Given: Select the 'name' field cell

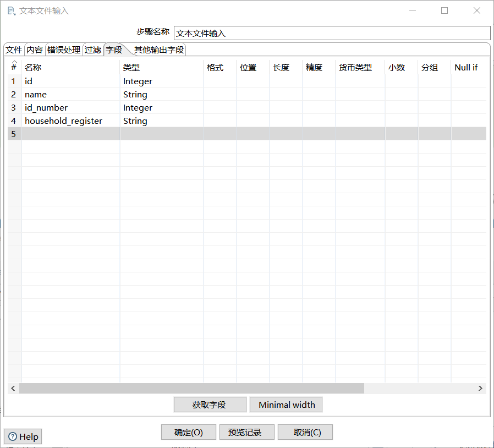Looking at the screenshot, I should pyautogui.click(x=70, y=94).
